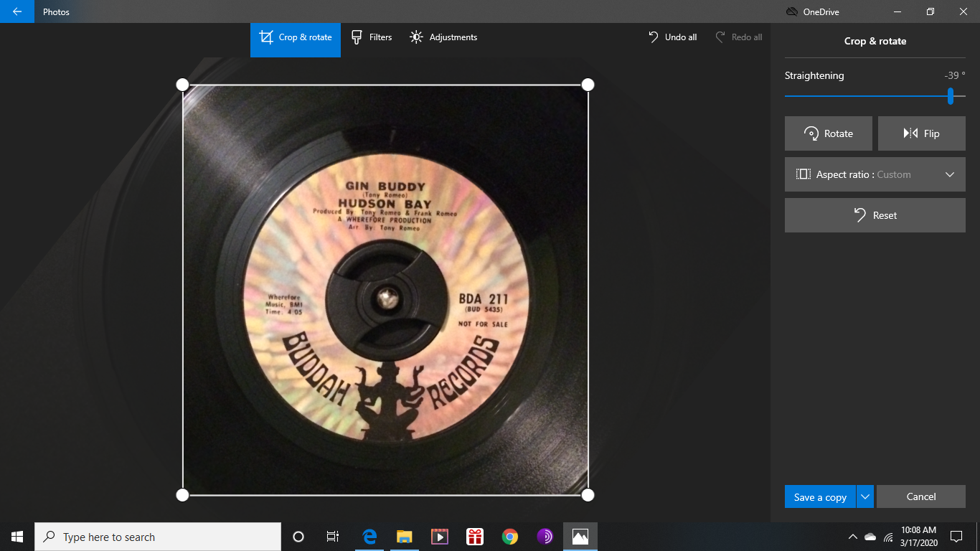Image resolution: width=980 pixels, height=551 pixels.
Task: Click the OneDrive status in title bar
Action: point(813,11)
